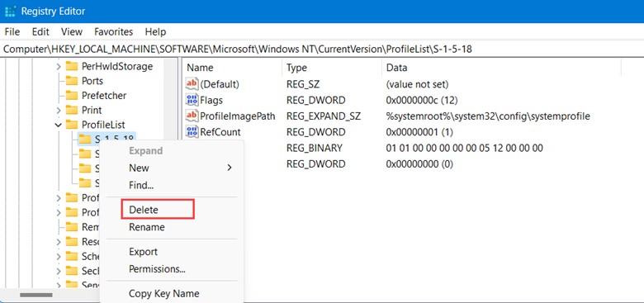Expand the Print key
The width and height of the screenshot is (644, 303).
coord(59,111)
